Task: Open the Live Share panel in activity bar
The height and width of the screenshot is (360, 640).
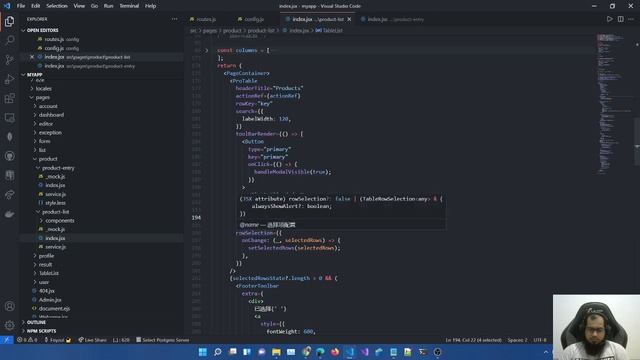Action: click(9, 195)
